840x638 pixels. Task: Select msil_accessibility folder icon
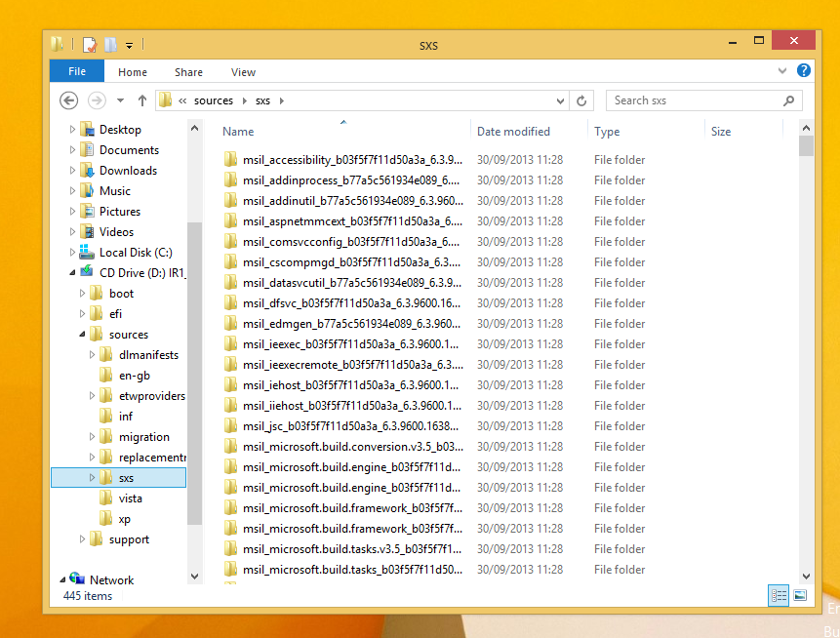coord(230,159)
